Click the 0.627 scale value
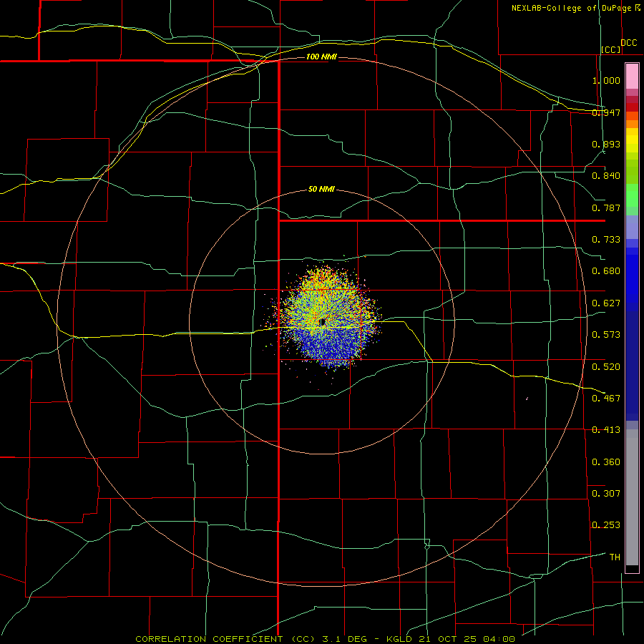This screenshot has width=644, height=644. pyautogui.click(x=606, y=303)
